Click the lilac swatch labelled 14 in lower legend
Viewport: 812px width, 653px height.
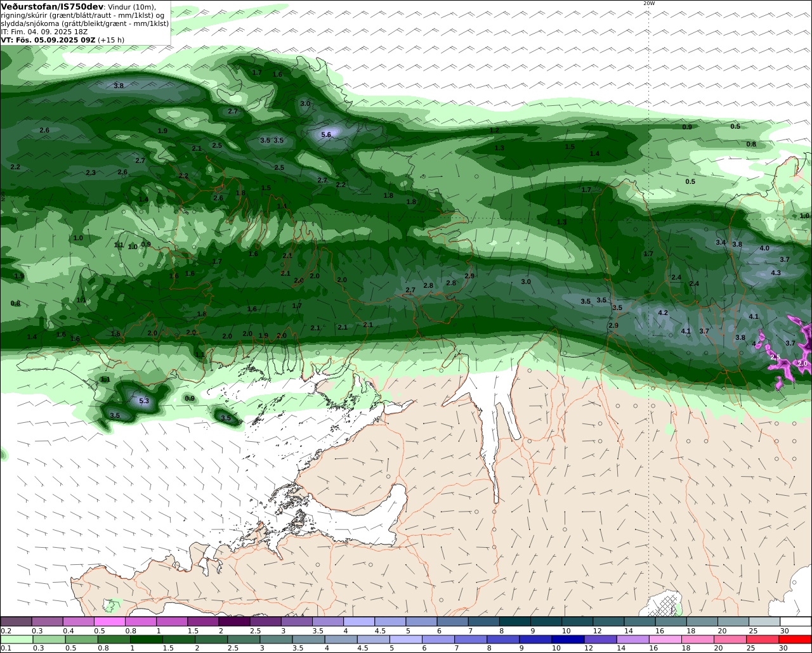click(633, 639)
